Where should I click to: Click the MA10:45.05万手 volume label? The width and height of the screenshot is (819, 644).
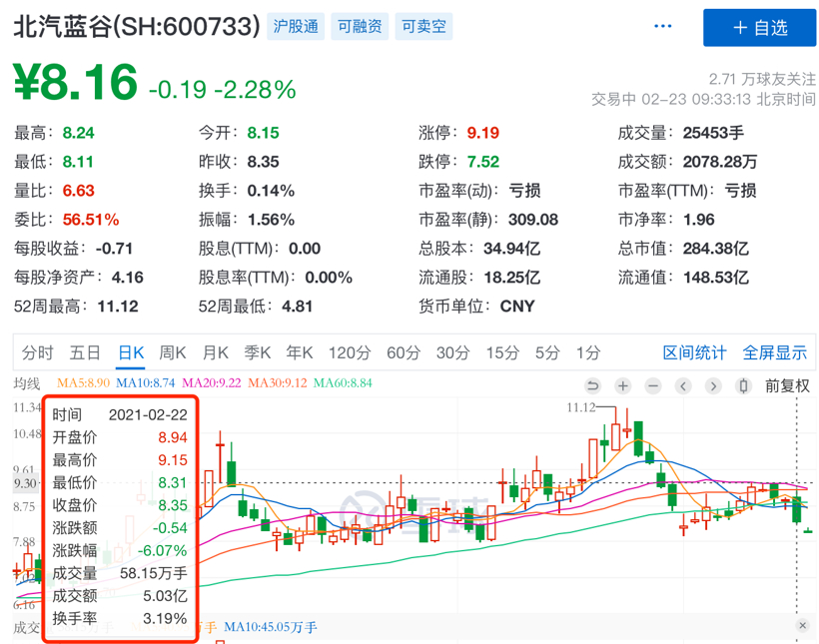[271, 627]
